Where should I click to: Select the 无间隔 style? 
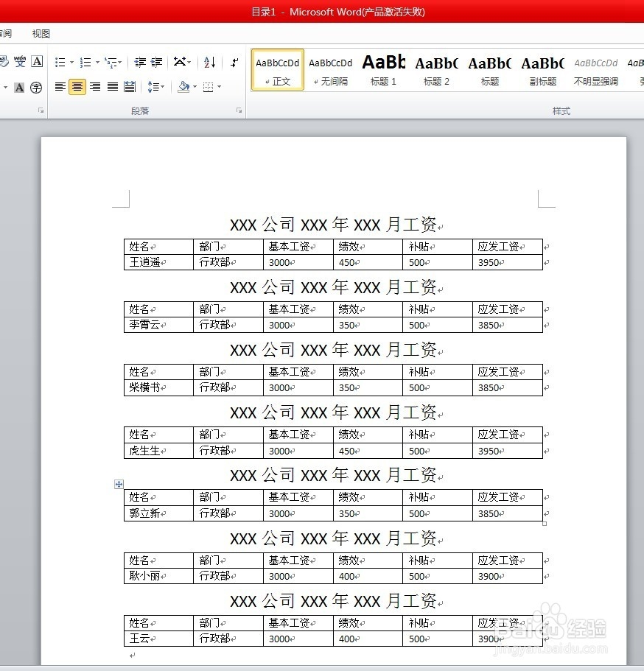[331, 70]
